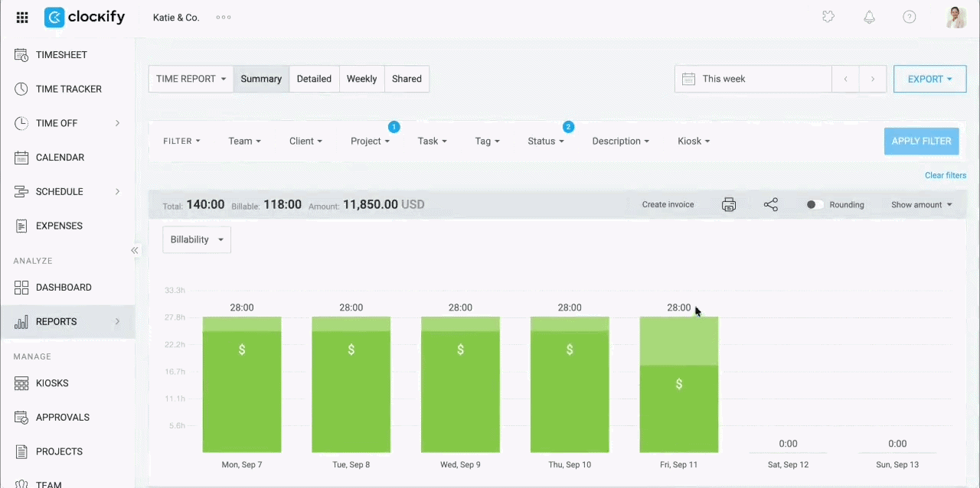
Task: Open the Client filter dropdown
Action: pos(305,141)
